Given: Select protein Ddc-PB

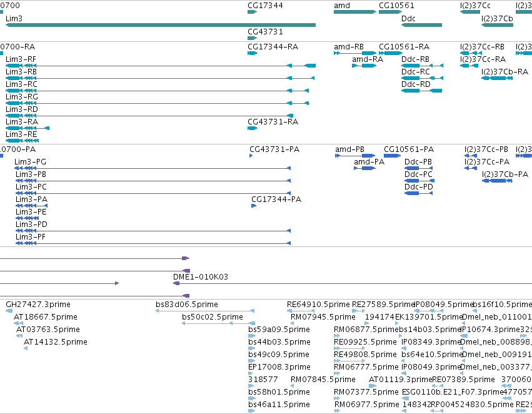Looking at the screenshot, I should (x=419, y=168).
